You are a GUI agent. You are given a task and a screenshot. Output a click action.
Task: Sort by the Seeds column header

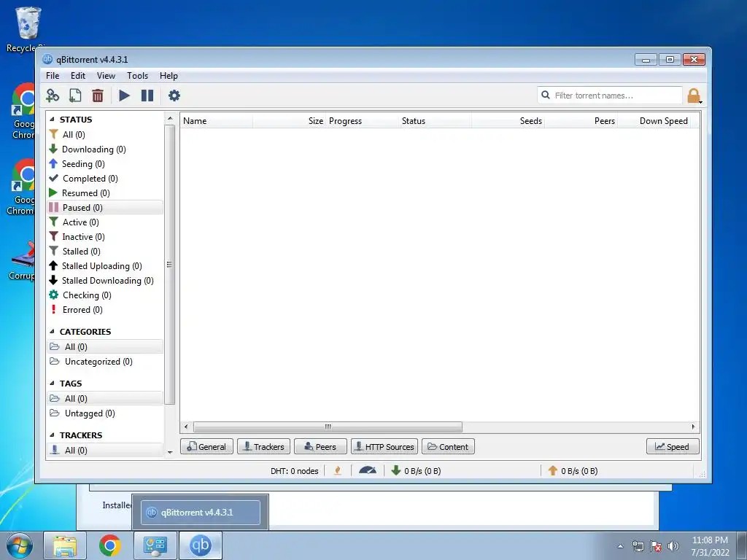click(x=508, y=121)
